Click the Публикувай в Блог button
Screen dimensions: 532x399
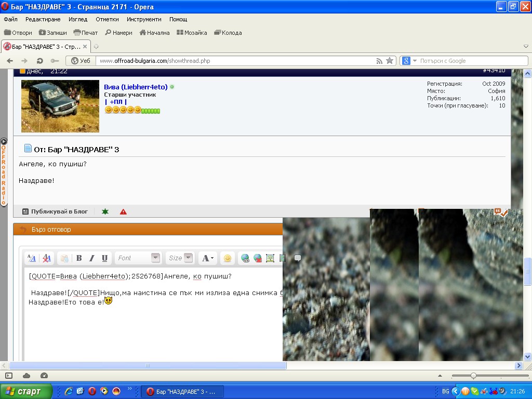pyautogui.click(x=55, y=211)
